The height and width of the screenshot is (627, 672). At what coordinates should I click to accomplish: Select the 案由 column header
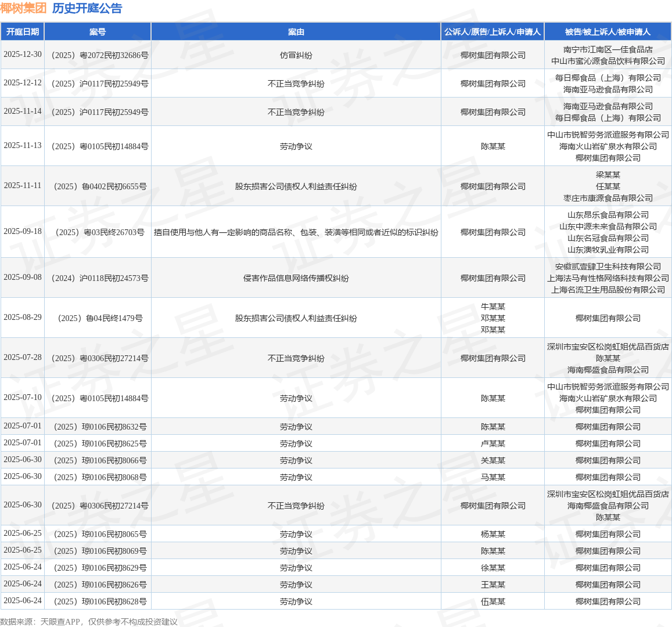[x=296, y=32]
